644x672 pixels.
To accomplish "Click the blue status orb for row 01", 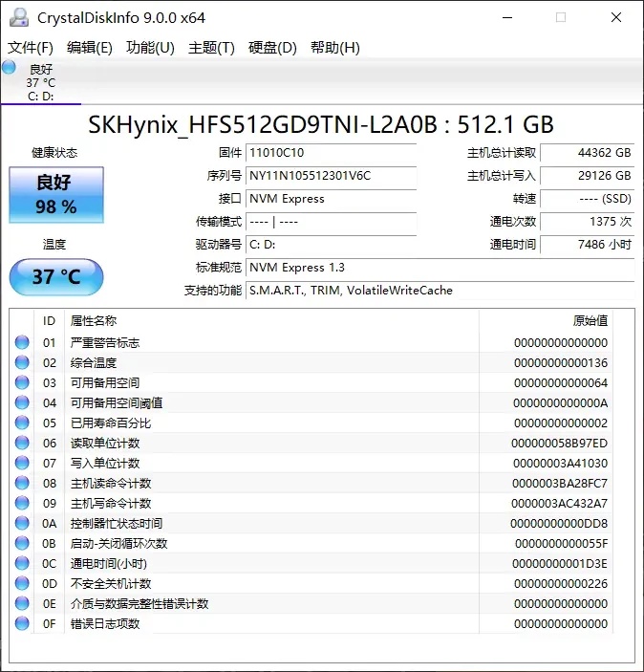I will [22, 342].
